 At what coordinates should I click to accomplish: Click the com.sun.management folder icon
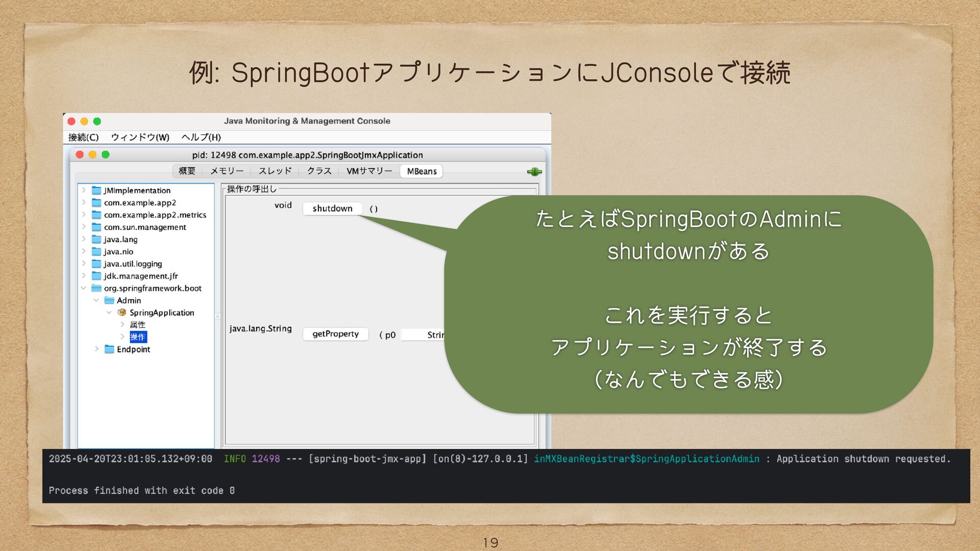[x=96, y=227]
